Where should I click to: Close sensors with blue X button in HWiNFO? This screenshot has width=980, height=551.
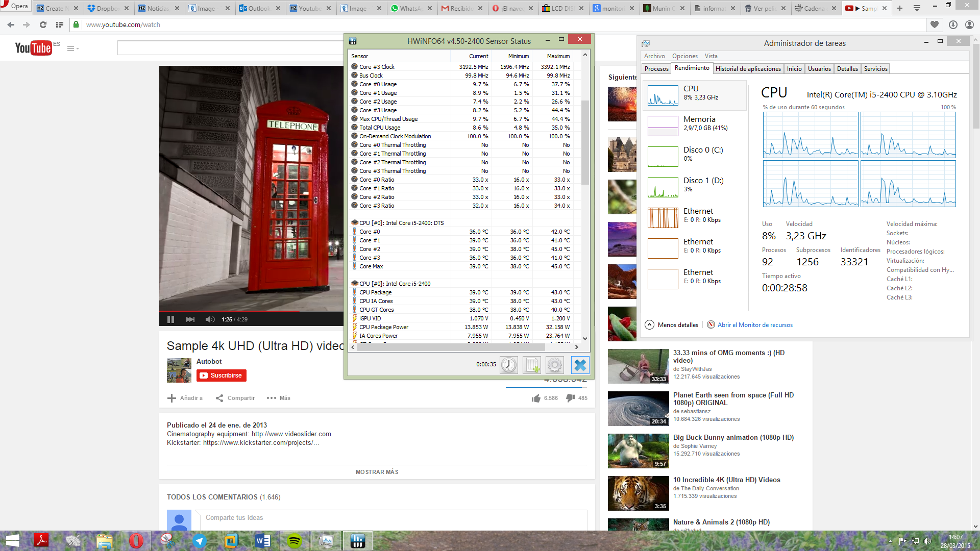pos(580,365)
